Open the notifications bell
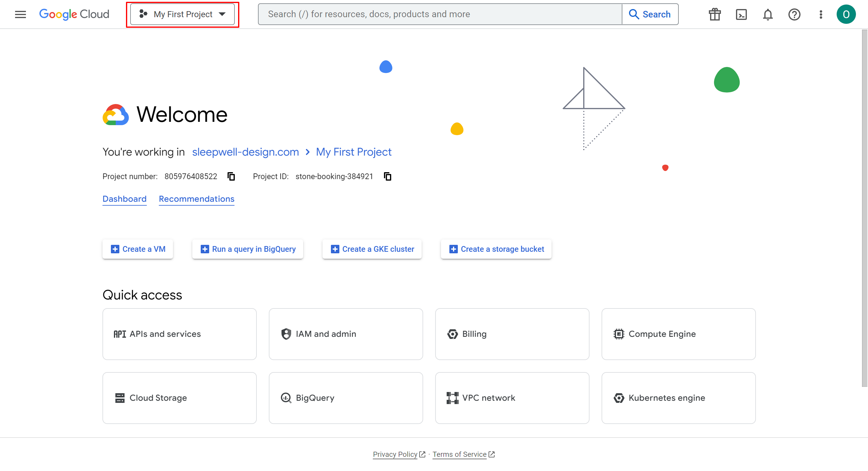This screenshot has width=868, height=471. pos(768,14)
